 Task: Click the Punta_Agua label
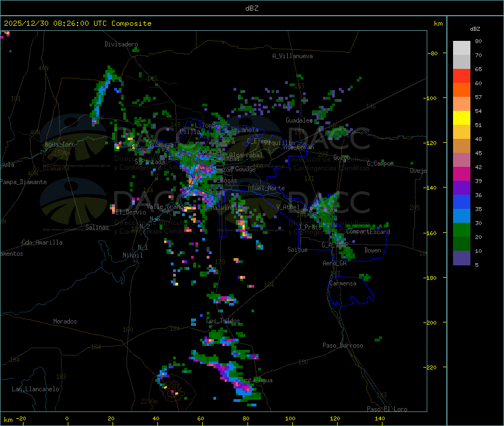coord(255,380)
